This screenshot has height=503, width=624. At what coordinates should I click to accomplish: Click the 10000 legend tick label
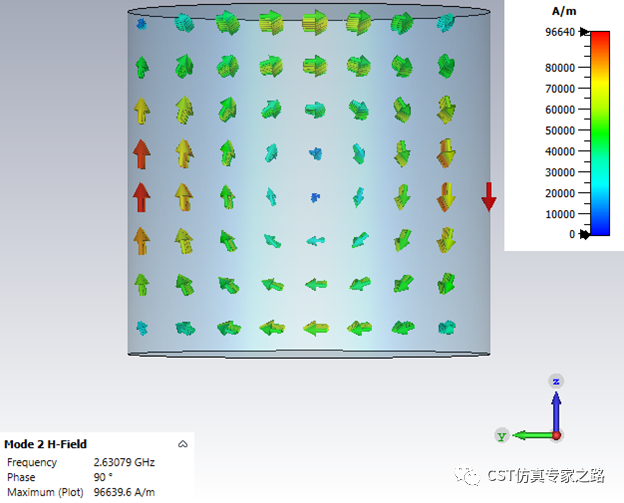(560, 214)
